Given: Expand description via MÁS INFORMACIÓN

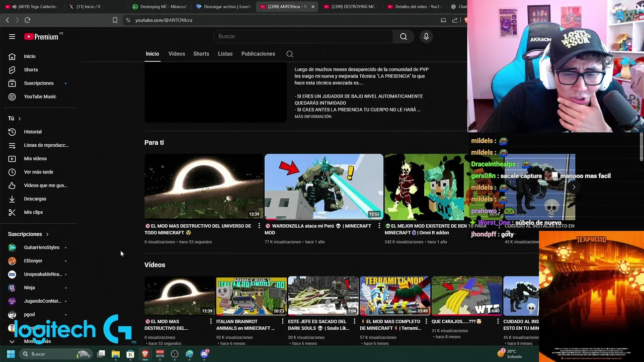Looking at the screenshot, I should (313, 117).
